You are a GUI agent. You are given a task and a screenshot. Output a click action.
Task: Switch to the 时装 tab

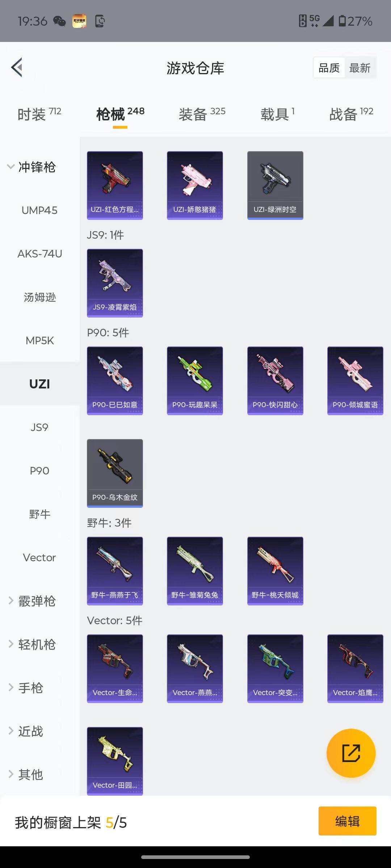(39, 114)
